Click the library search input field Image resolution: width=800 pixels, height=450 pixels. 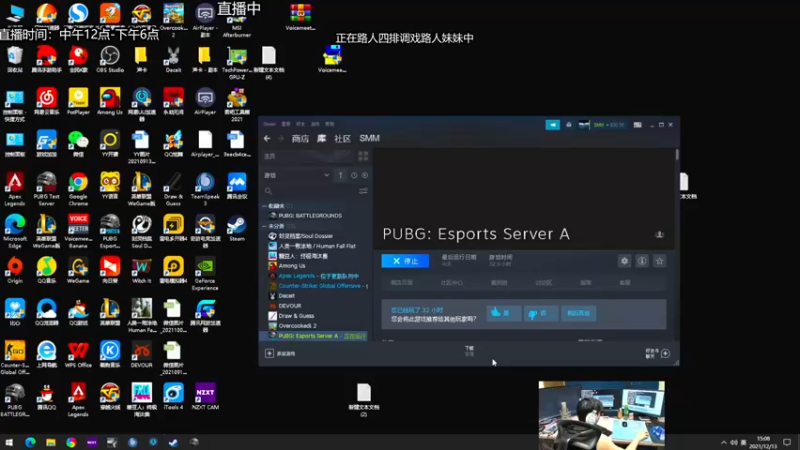[x=309, y=191]
